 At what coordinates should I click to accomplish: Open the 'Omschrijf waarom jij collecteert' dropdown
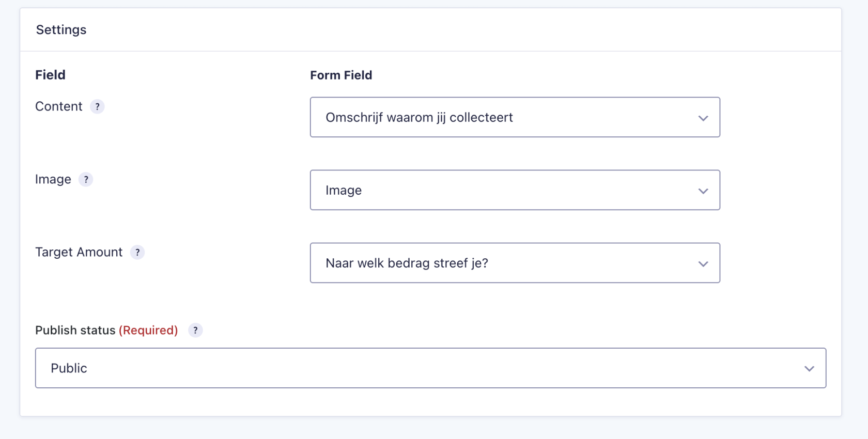tap(515, 117)
